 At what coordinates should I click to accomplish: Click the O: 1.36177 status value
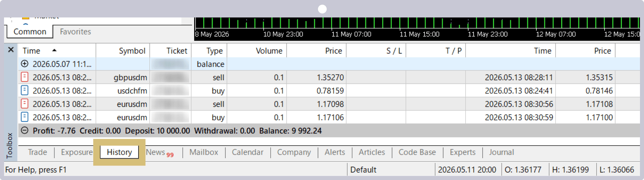coord(523,170)
